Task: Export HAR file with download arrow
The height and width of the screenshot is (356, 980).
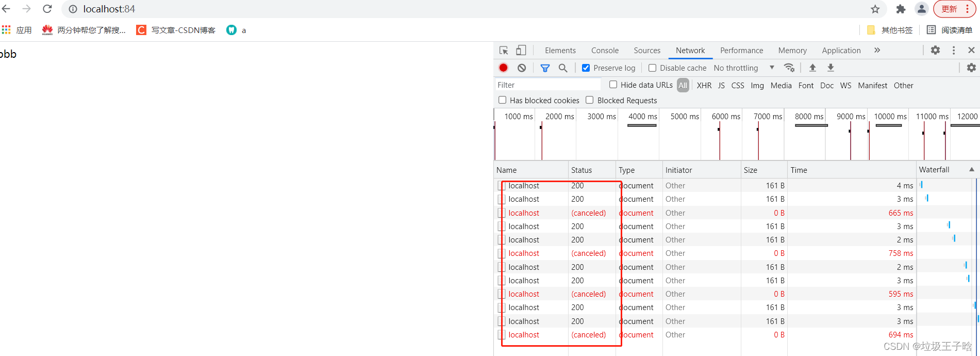Action: (830, 68)
